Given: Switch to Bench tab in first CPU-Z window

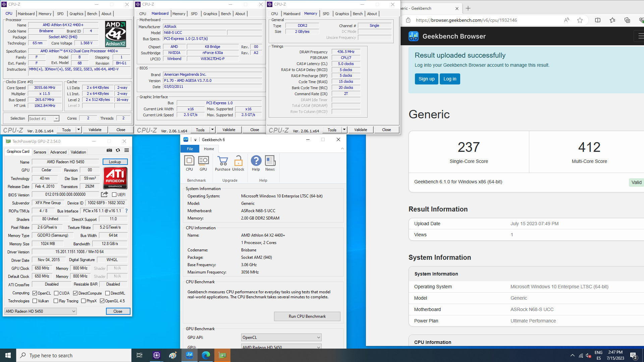Looking at the screenshot, I should tap(92, 14).
